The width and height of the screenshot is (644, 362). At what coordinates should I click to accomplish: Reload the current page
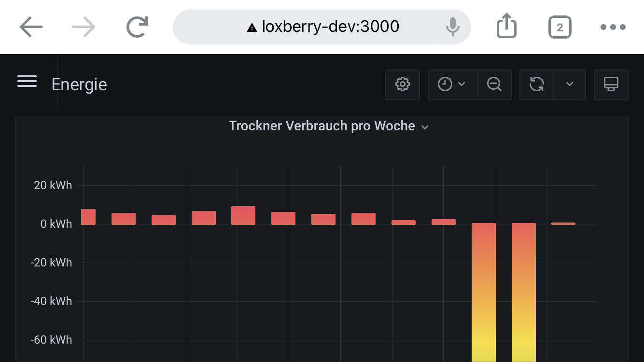coord(137,27)
